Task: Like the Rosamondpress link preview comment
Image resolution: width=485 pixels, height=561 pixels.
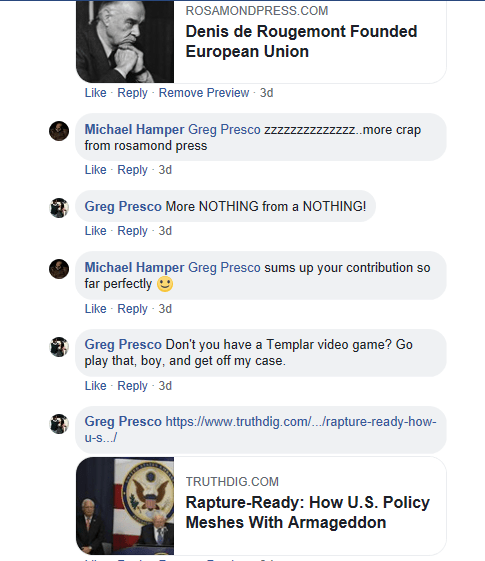Action: point(95,93)
